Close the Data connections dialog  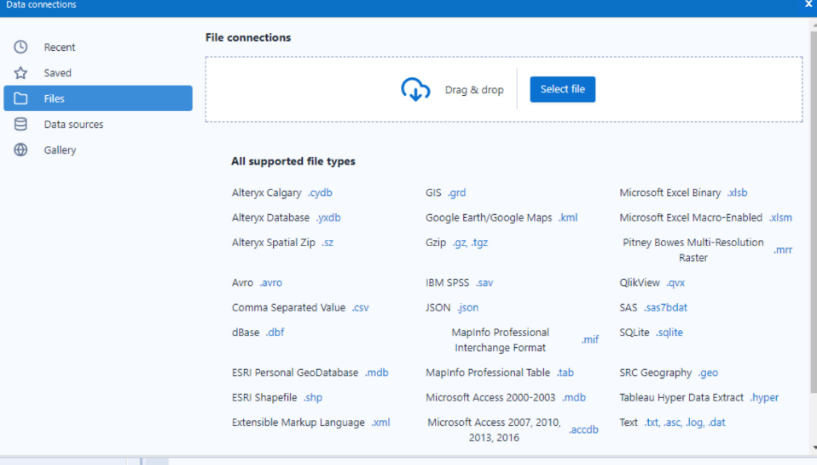[808, 5]
